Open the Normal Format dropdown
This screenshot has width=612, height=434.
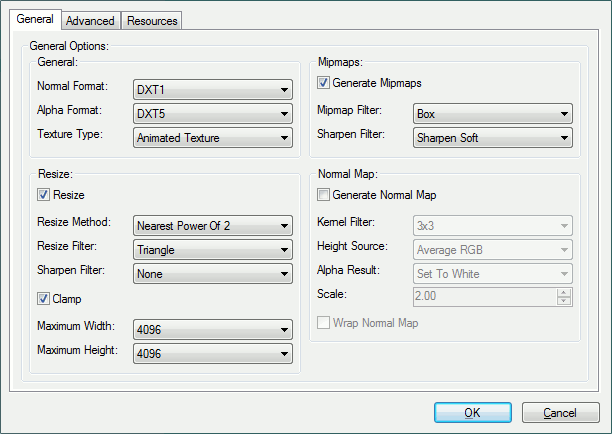(212, 89)
